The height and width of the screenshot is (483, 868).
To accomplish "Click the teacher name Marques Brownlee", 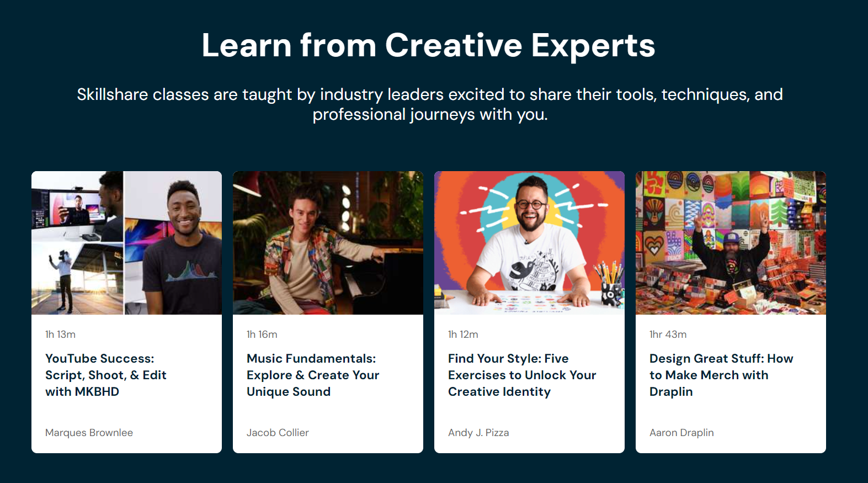I will pyautogui.click(x=89, y=433).
